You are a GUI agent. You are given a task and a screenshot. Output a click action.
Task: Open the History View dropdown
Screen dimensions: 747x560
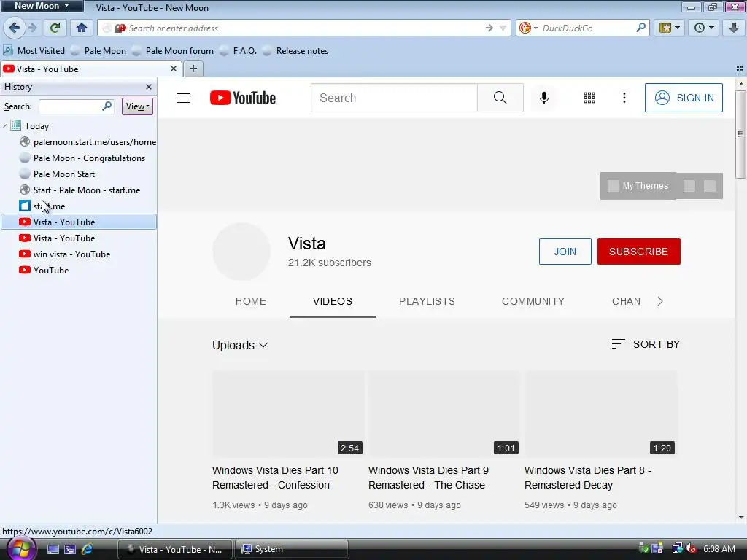(x=137, y=106)
